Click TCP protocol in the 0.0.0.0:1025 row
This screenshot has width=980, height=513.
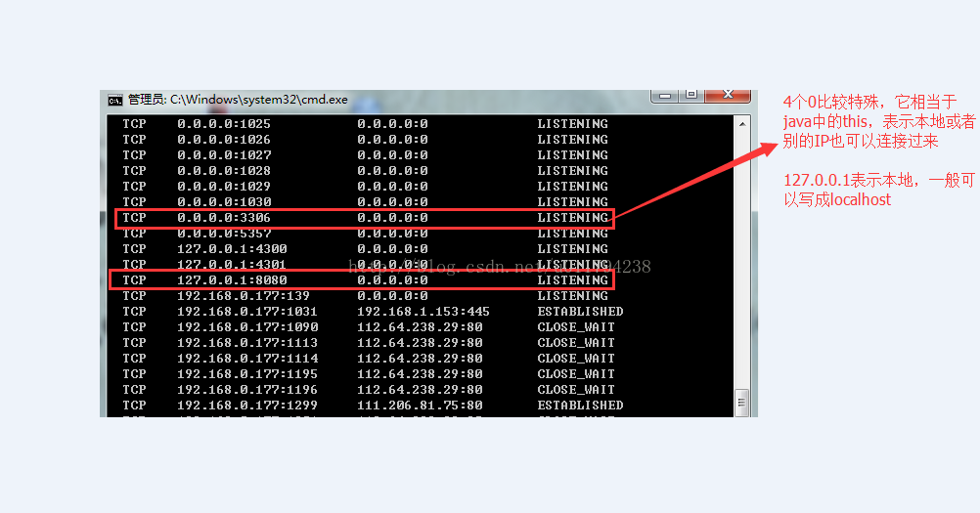(x=134, y=123)
